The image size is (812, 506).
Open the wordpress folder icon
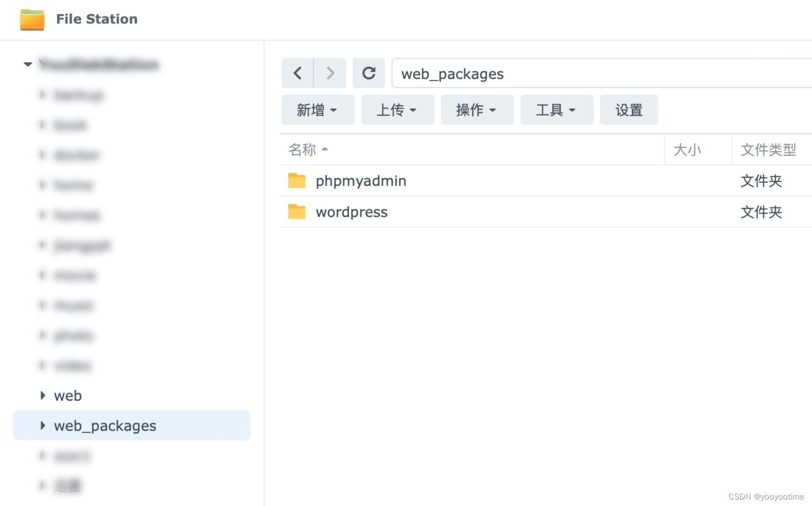coord(297,212)
